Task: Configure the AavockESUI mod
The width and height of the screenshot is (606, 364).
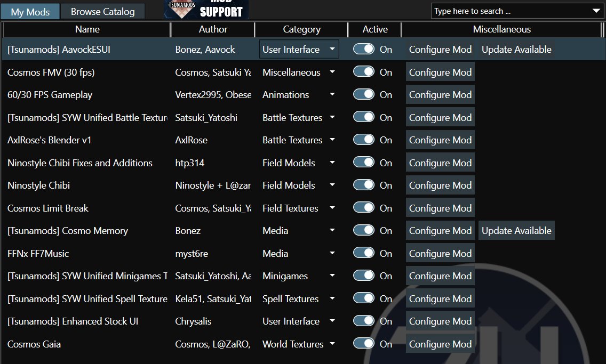Action: tap(440, 50)
